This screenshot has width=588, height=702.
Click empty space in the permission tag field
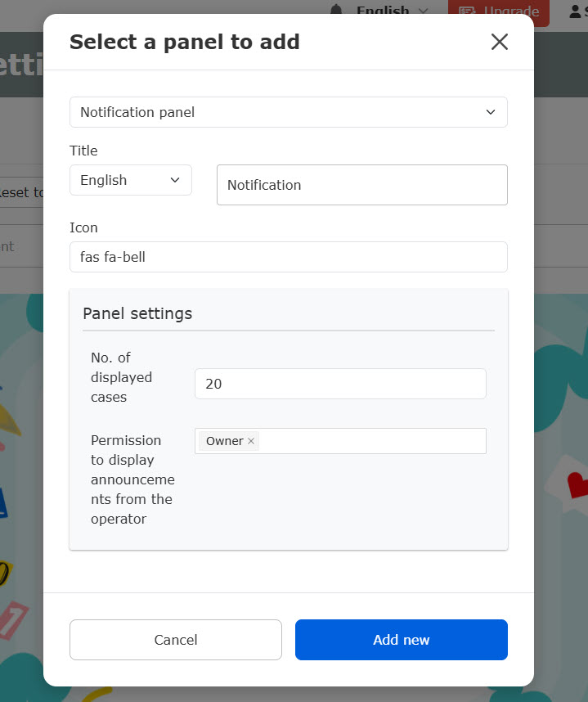point(372,441)
